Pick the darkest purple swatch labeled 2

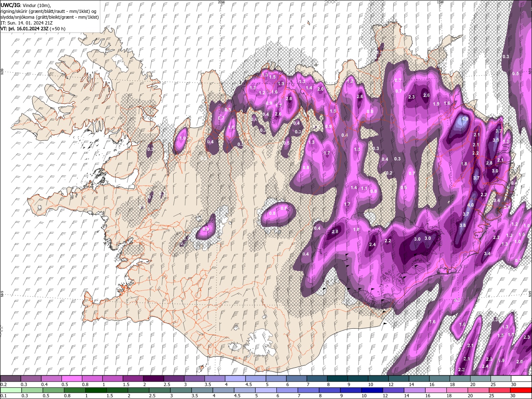(x=153, y=379)
